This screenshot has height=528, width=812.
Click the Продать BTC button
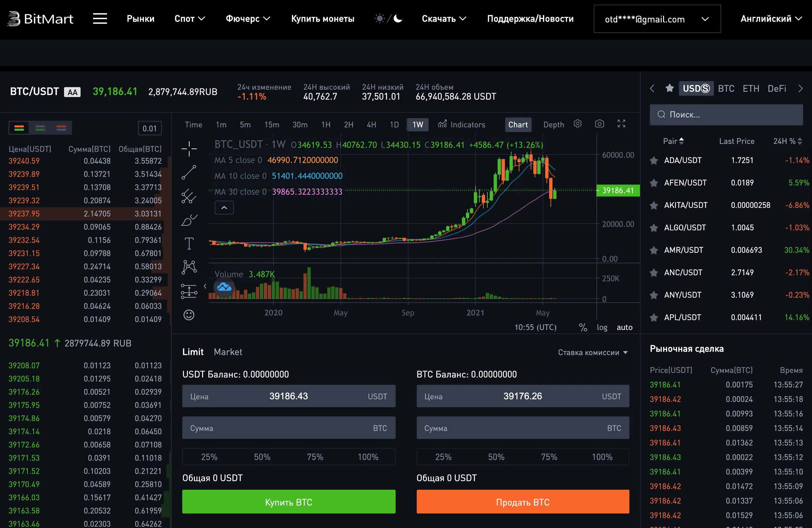[x=523, y=502]
